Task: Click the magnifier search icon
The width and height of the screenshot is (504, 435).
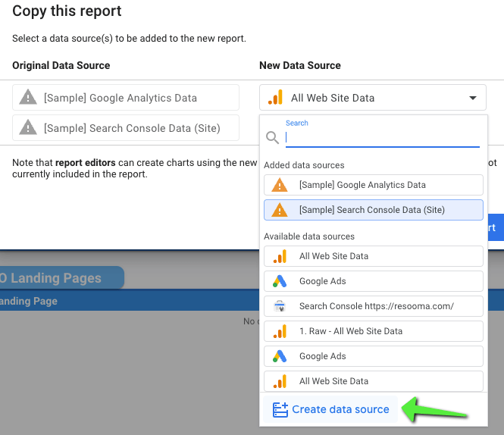Action: click(273, 138)
